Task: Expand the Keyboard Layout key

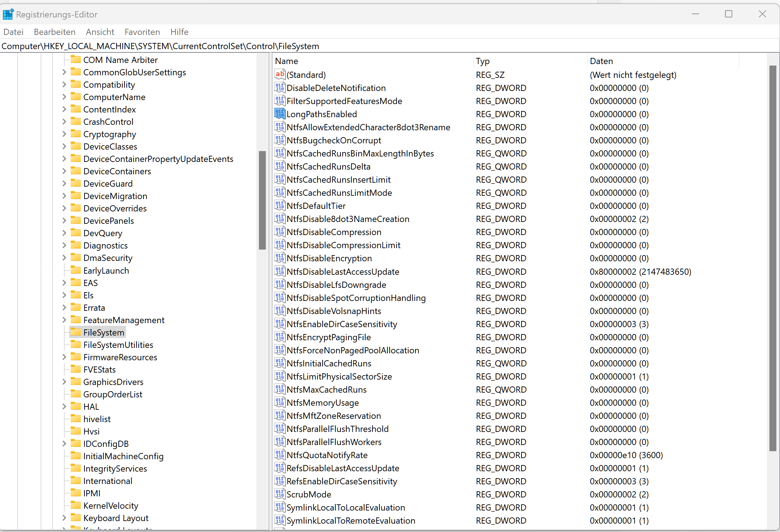Action: 64,518
